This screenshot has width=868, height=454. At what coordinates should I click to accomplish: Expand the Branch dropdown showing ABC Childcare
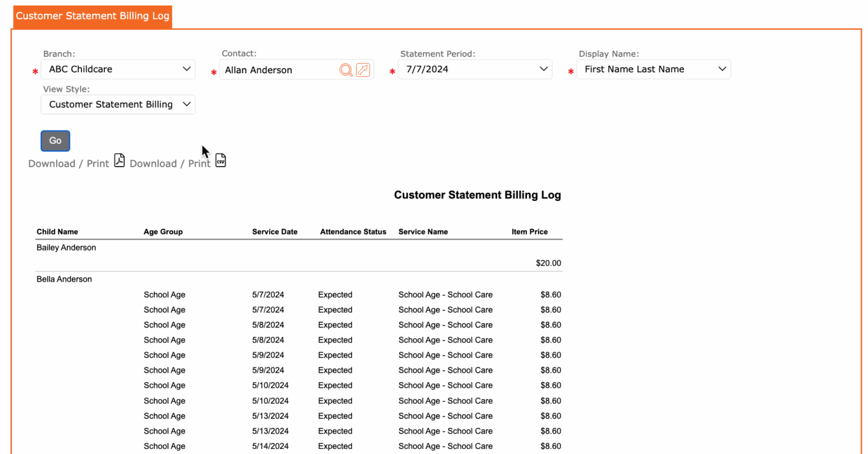(x=118, y=69)
